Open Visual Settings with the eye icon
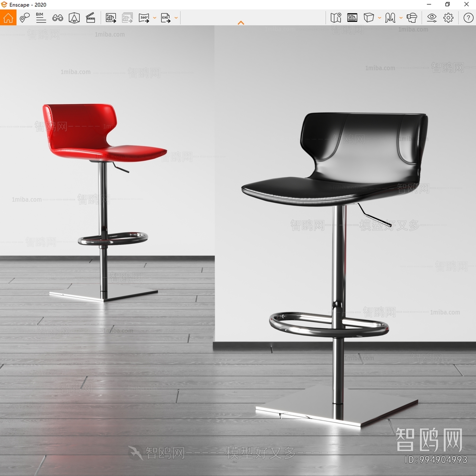The width and height of the screenshot is (476, 476). [x=432, y=18]
